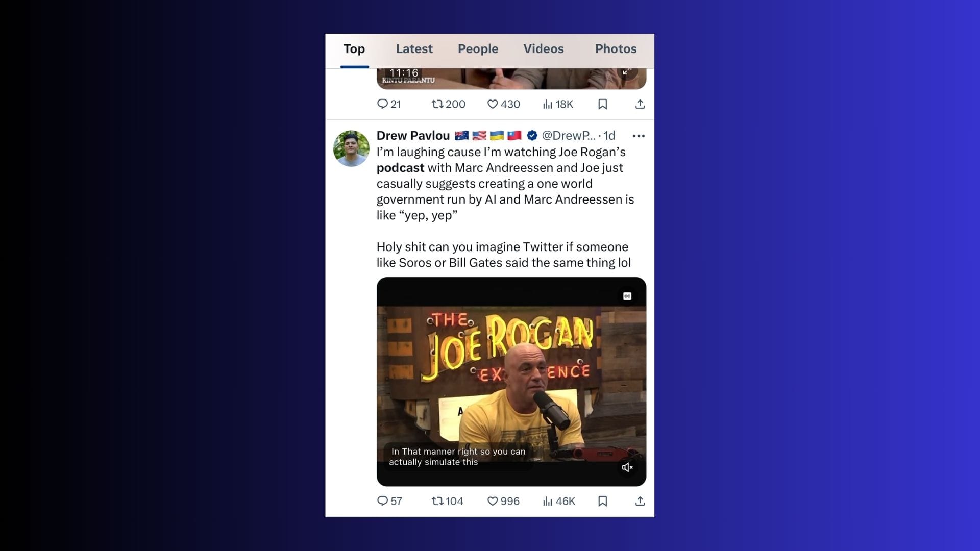Toggle closed captions on the video
Viewport: 980px width, 551px height.
point(627,296)
